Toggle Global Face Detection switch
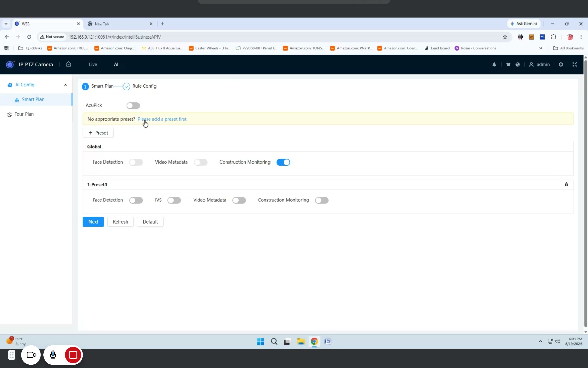 tap(136, 163)
